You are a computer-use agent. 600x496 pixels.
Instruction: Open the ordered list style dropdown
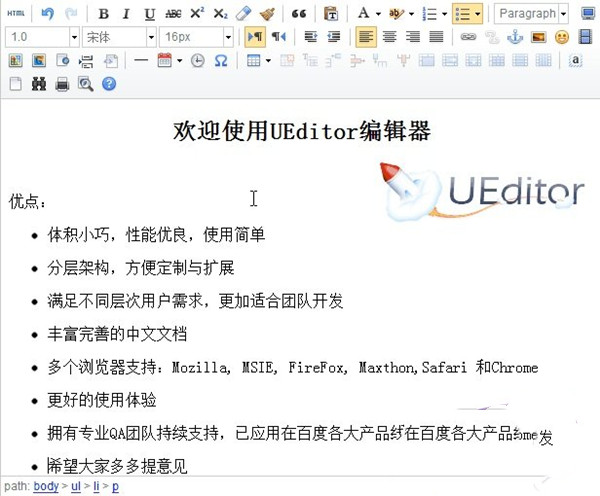click(444, 14)
